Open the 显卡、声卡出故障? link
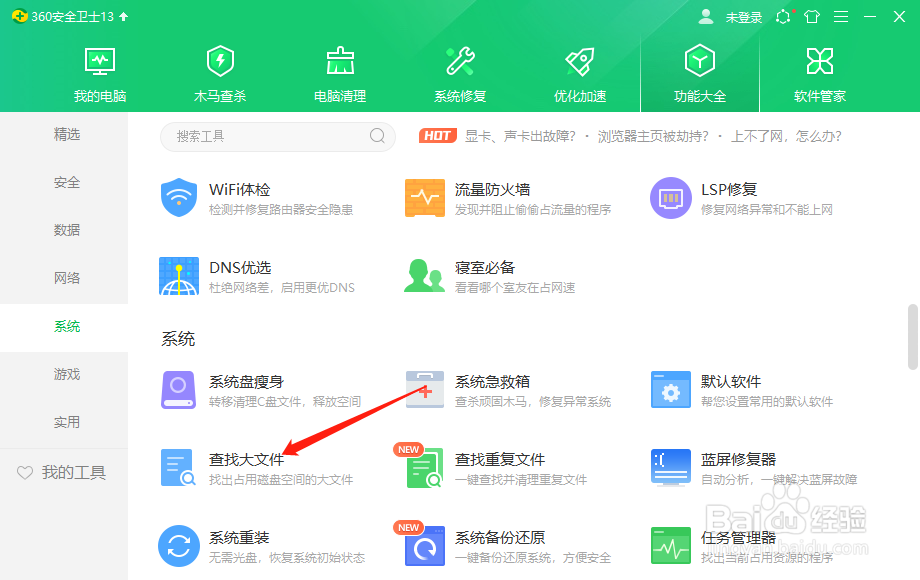Image resolution: width=920 pixels, height=580 pixels. pos(520,136)
